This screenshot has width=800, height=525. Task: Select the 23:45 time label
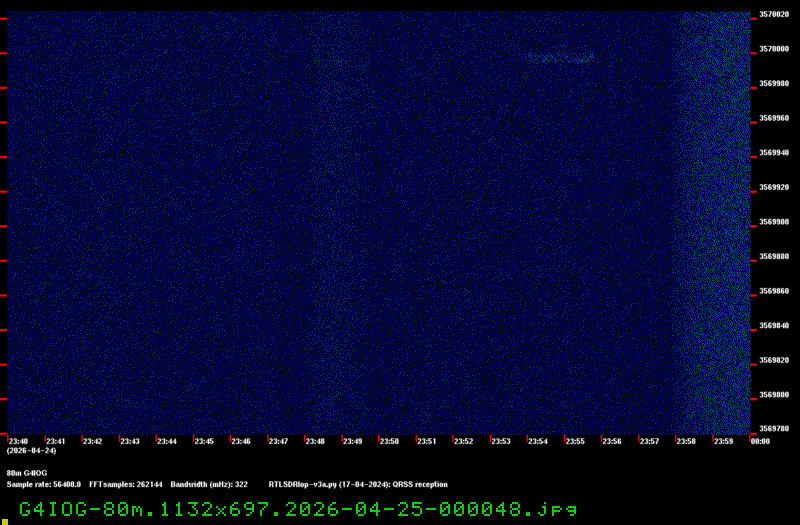[204, 441]
